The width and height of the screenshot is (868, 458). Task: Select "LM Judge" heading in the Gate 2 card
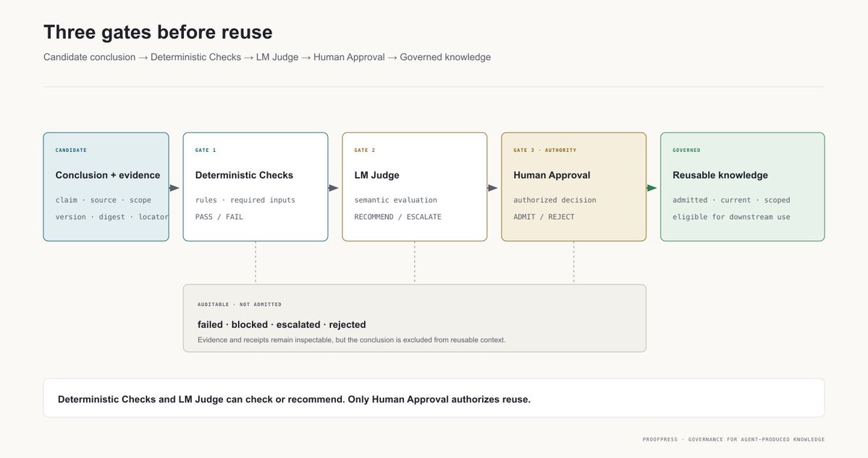click(377, 175)
